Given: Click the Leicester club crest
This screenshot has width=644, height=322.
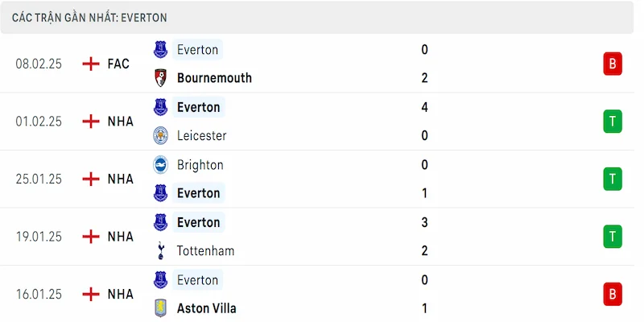Looking at the screenshot, I should click(x=160, y=135).
